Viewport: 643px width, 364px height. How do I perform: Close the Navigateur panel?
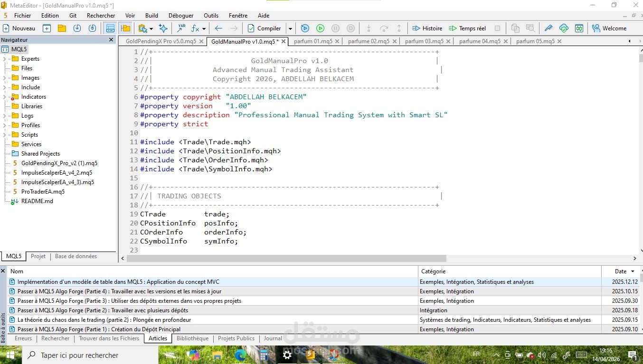coord(111,40)
